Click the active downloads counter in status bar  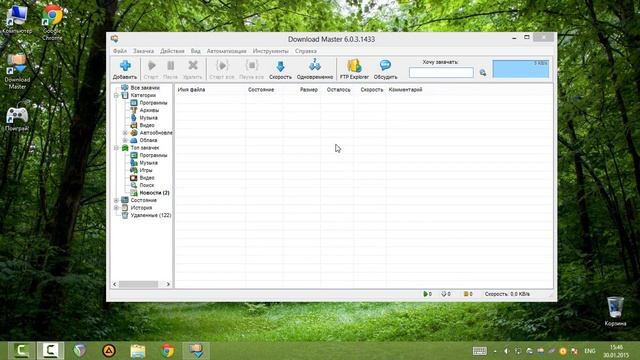pyautogui.click(x=427, y=294)
